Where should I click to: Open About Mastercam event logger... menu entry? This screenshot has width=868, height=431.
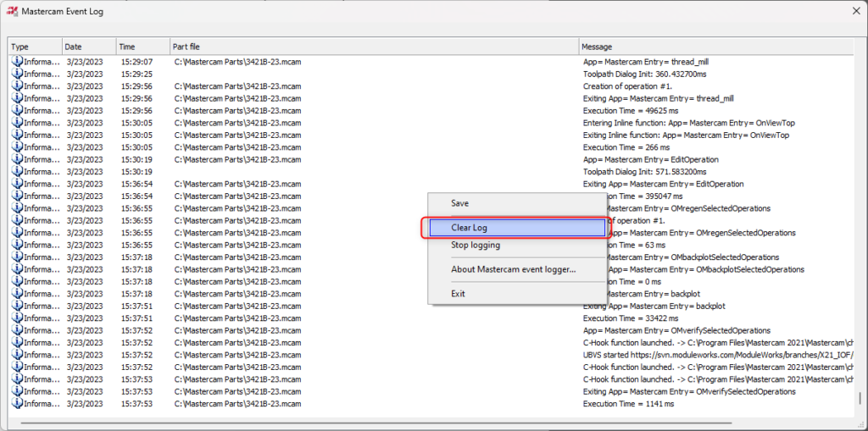point(517,269)
